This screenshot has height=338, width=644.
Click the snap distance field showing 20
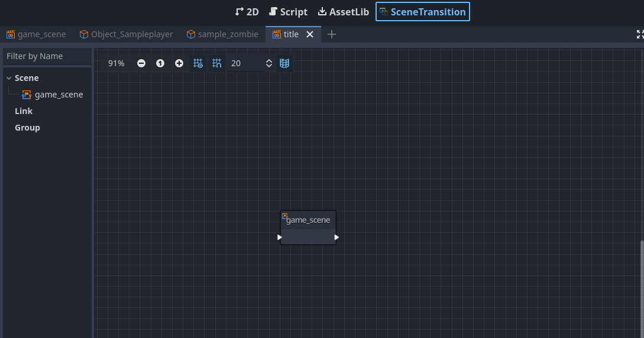[x=245, y=63]
